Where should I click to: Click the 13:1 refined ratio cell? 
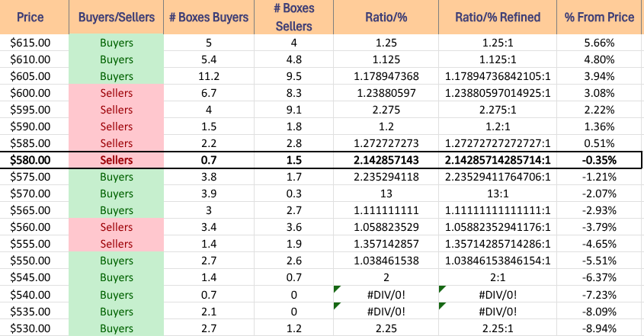tap(497, 194)
